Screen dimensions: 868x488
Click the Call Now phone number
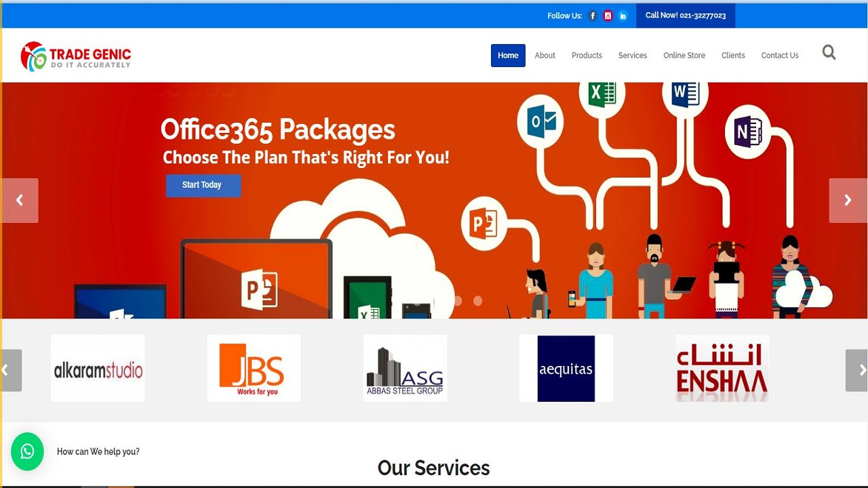[x=686, y=16]
